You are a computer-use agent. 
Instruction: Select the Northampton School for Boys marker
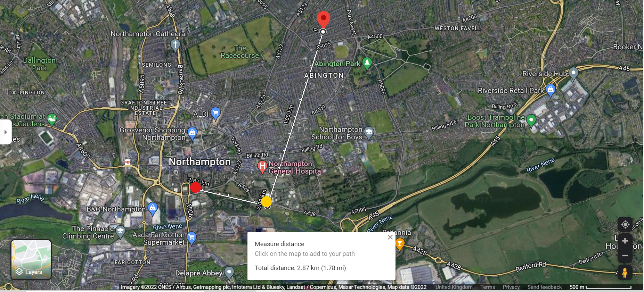tap(369, 133)
